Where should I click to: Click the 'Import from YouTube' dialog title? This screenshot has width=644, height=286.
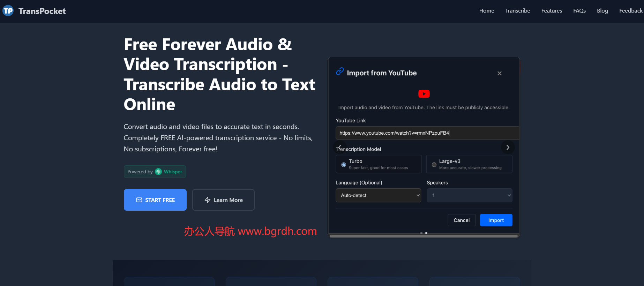click(x=382, y=73)
